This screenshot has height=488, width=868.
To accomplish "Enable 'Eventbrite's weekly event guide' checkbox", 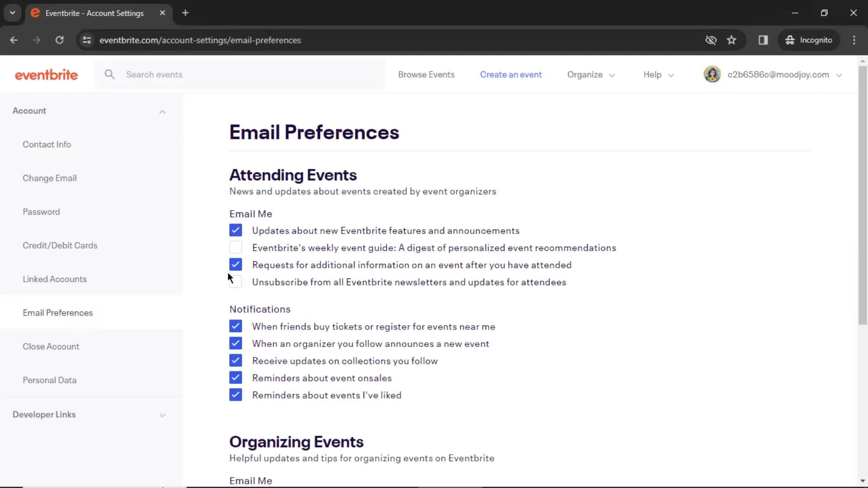I will click(235, 247).
